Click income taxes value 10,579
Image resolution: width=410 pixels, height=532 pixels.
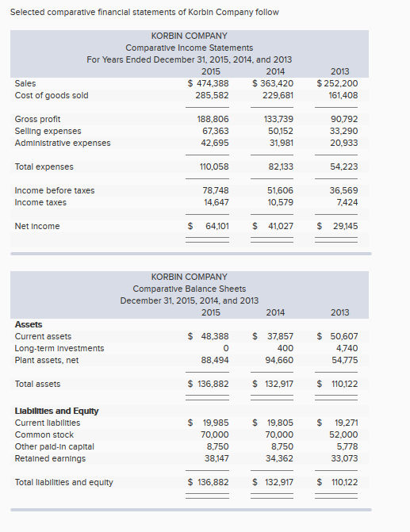tap(281, 202)
